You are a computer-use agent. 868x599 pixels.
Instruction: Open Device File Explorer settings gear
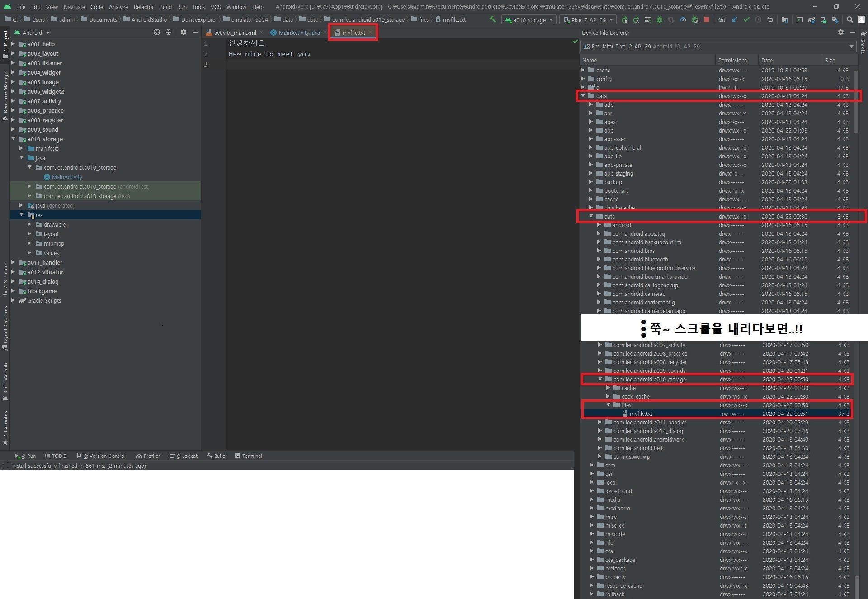click(x=840, y=33)
